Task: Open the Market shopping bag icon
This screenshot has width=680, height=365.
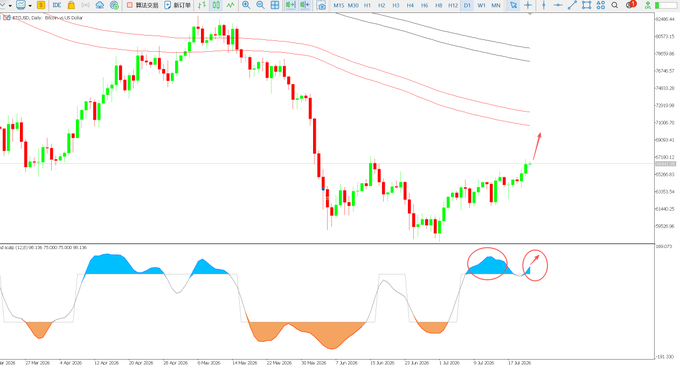Action: (x=71, y=5)
